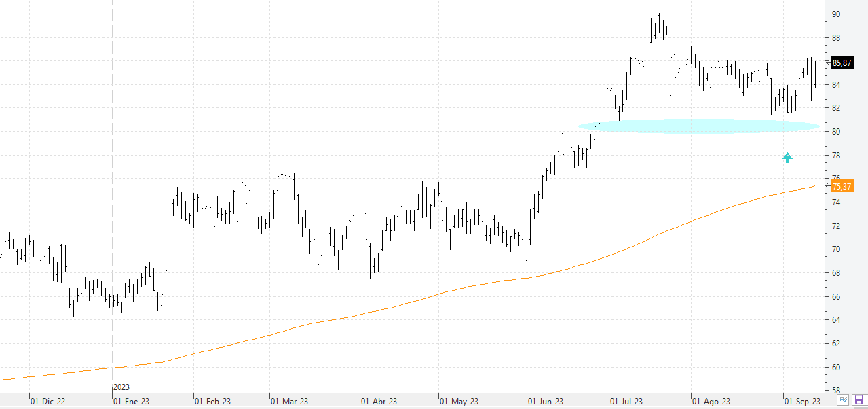Click the 01-Sep-23 date label
The width and height of the screenshot is (868, 409).
tap(801, 402)
